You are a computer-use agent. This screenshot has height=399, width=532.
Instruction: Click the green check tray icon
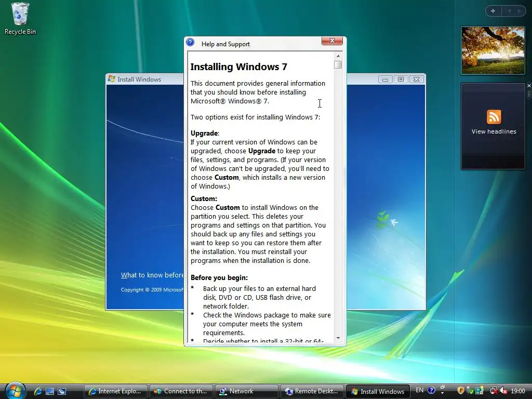470,391
